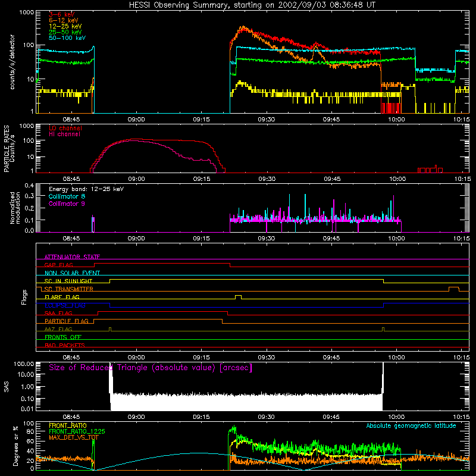
Task: Click the Size of Reduced Triangle caption
Action: 151,368
